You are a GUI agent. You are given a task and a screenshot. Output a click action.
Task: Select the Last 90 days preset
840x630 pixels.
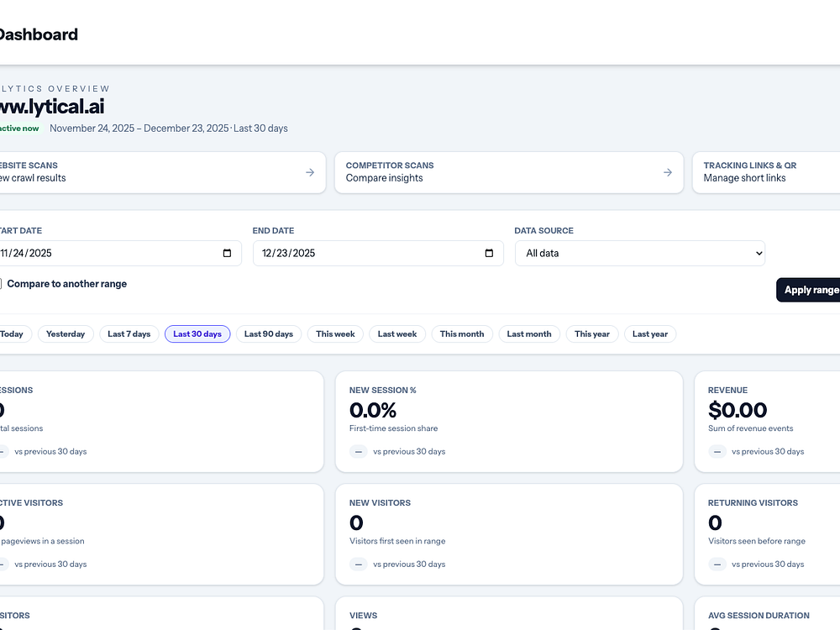click(x=269, y=334)
